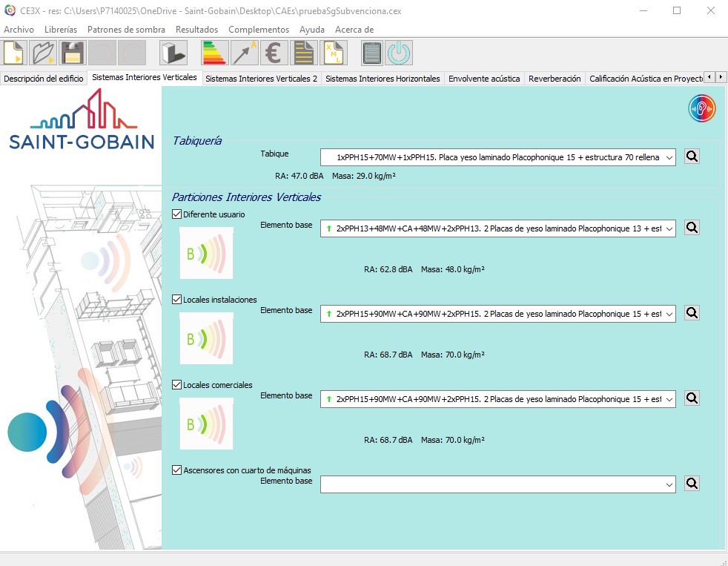
Task: Click the XML export icon
Action: tap(332, 53)
